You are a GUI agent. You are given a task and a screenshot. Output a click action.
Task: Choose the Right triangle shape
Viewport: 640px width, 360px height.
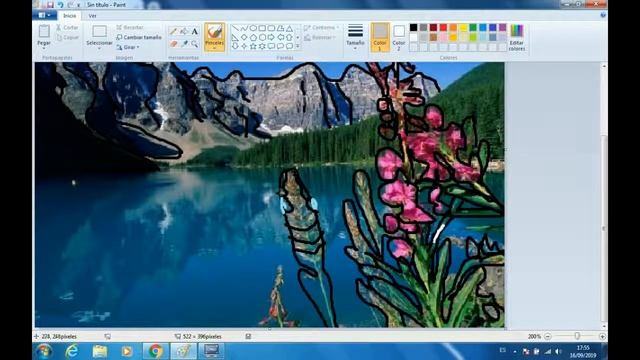pos(235,37)
